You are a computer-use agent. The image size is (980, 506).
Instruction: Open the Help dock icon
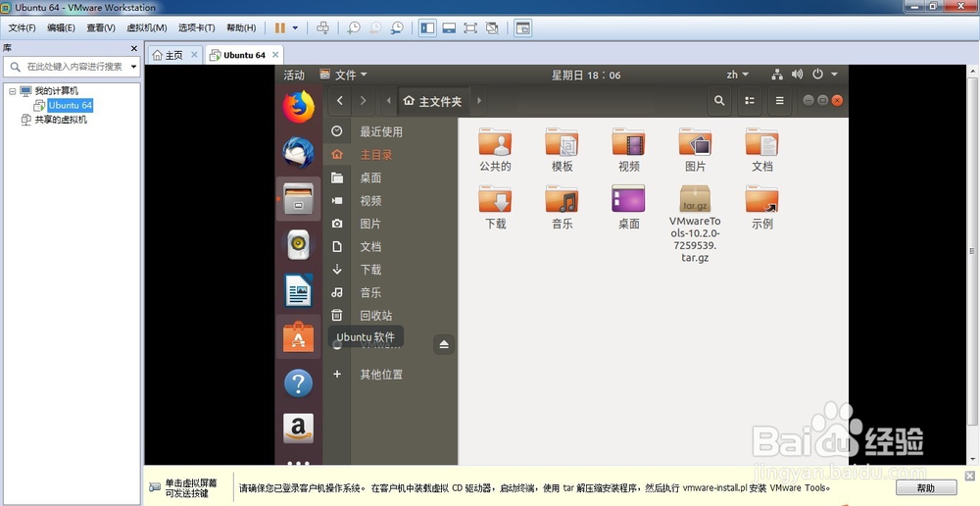tap(298, 382)
